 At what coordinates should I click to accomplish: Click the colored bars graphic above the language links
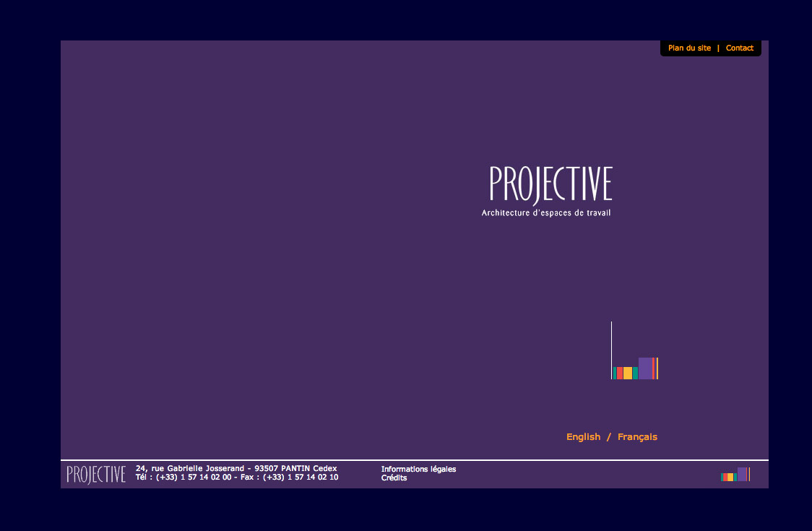point(635,350)
